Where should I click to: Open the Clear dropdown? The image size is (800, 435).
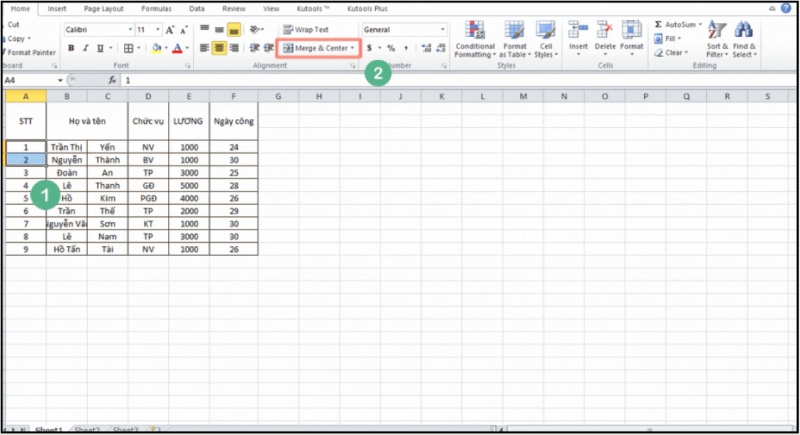click(x=671, y=53)
